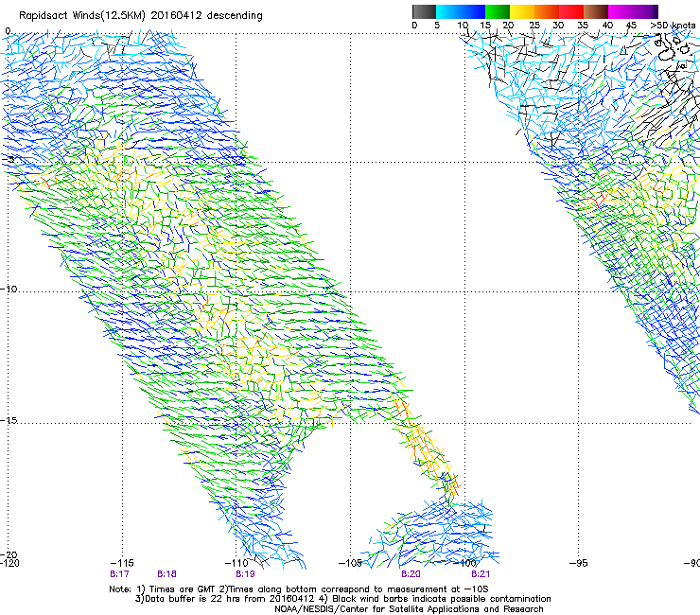Click the "-10" latitude axis label
The height and width of the screenshot is (615, 700).
9,289
